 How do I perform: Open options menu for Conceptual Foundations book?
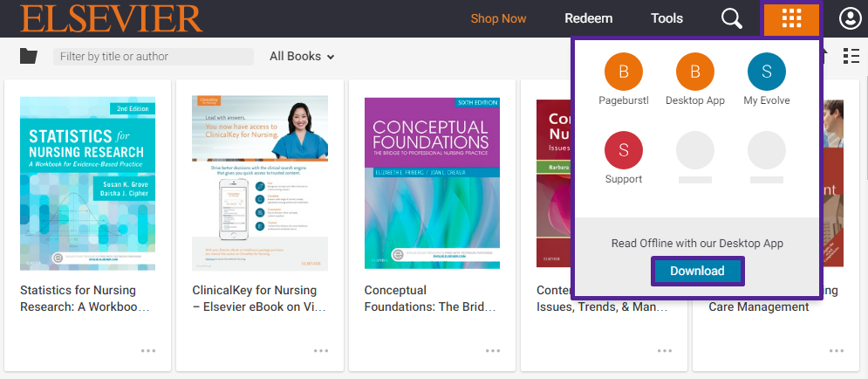pos(493,351)
